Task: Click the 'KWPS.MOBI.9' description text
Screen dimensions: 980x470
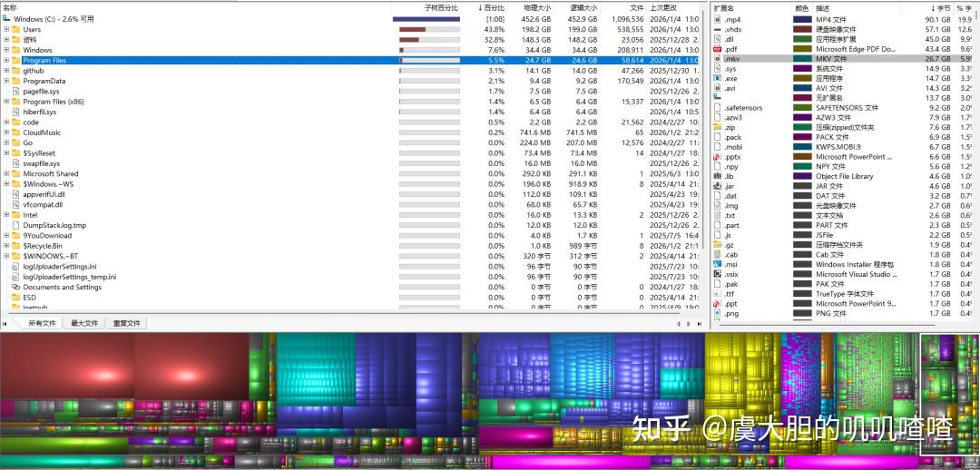Action: pyautogui.click(x=838, y=147)
